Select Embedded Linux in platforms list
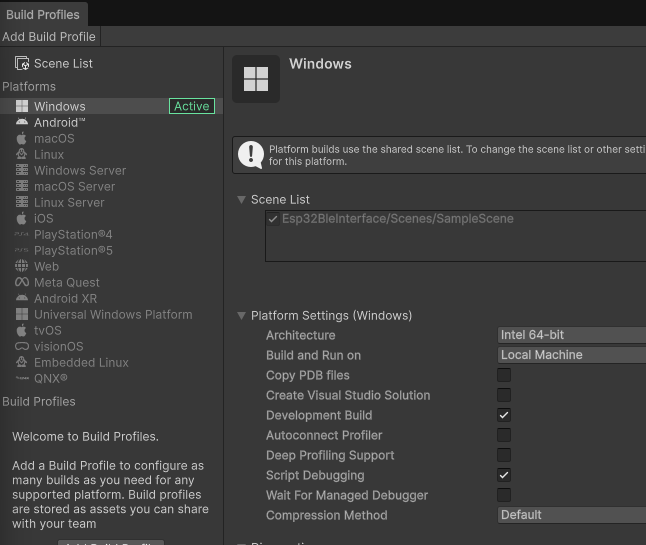This screenshot has height=545, width=646. tap(80, 363)
